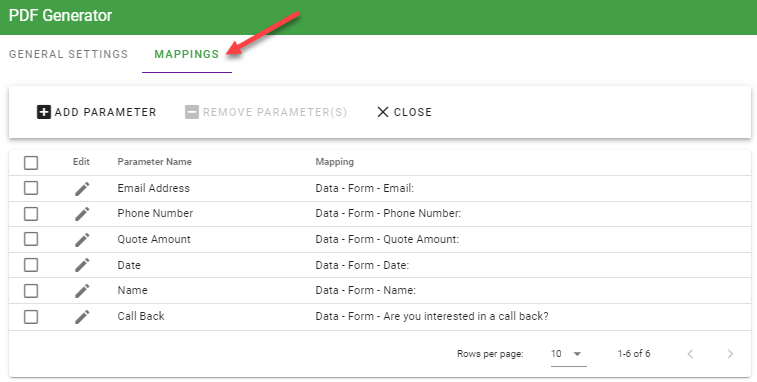Go to next page chevron
This screenshot has height=382, width=757.
pos(730,354)
